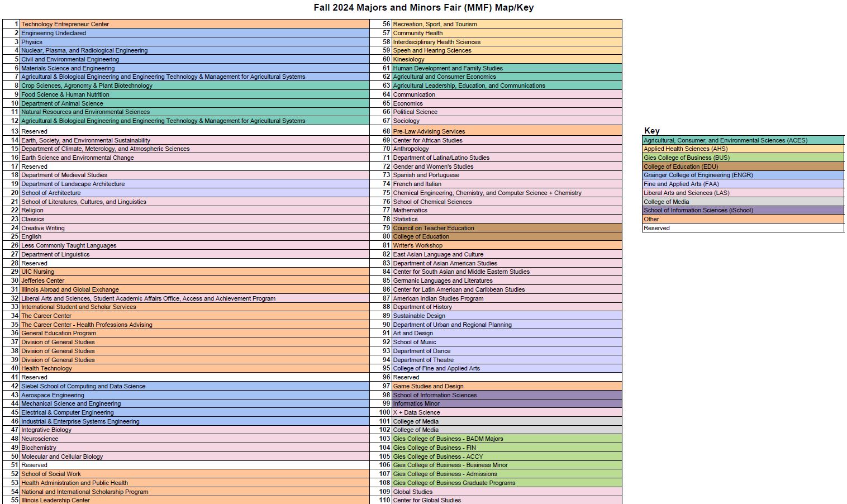Click the 'School of Architecture' entry
This screenshot has width=847, height=504.
coord(194,193)
